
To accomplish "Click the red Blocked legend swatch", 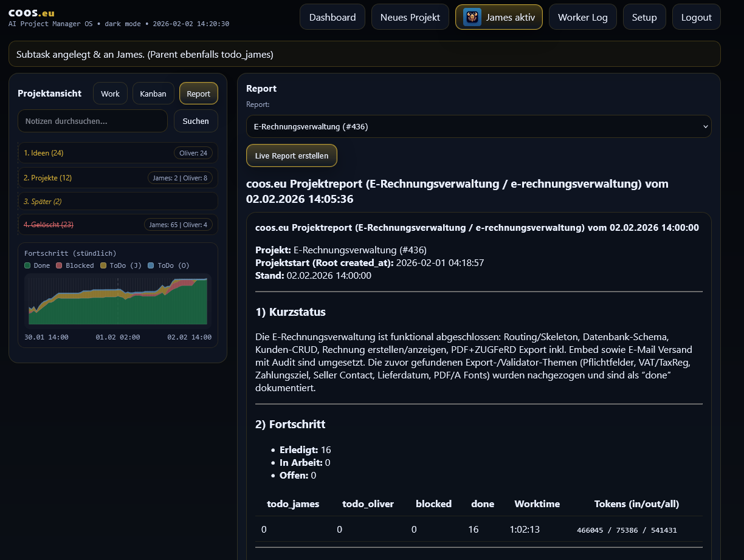I will tap(59, 265).
